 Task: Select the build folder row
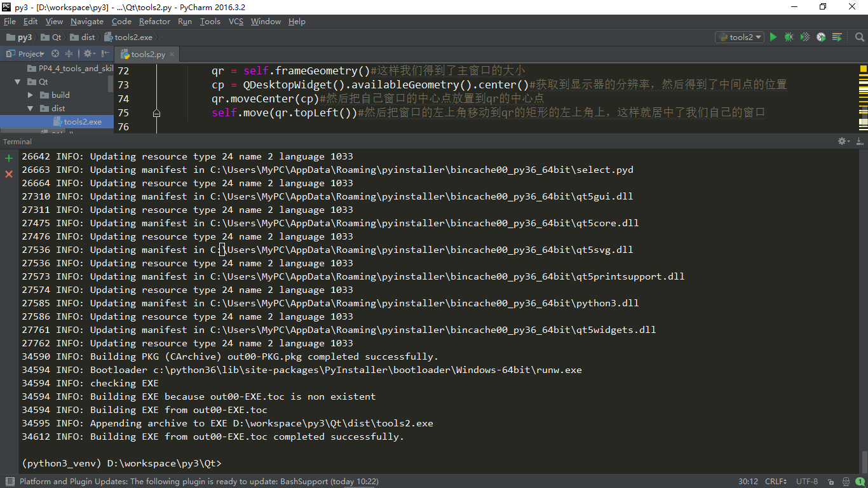(x=57, y=95)
